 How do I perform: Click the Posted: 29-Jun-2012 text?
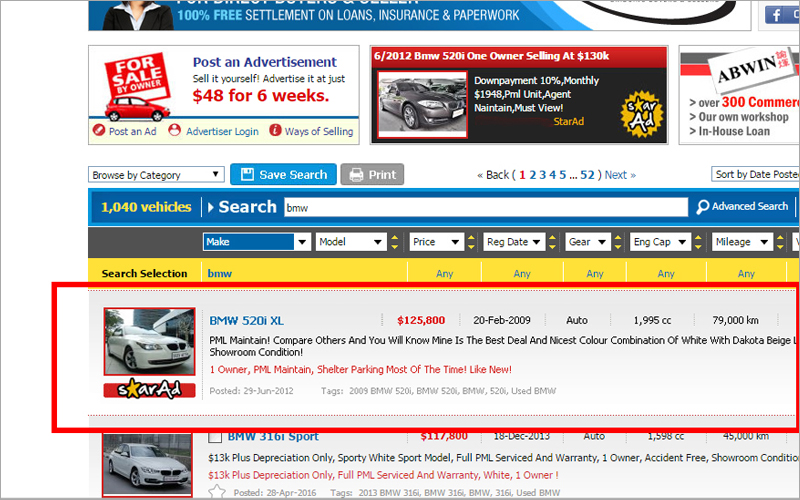252,391
